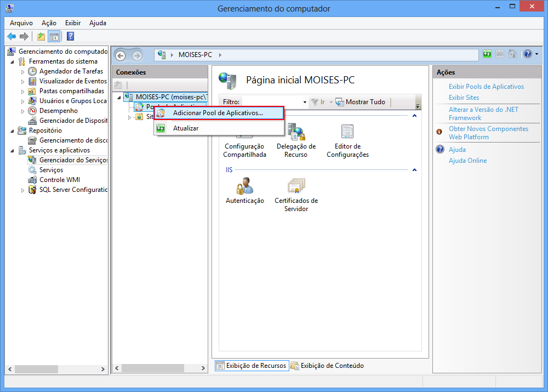Collapse the Serviços e aplicativos node

click(x=13, y=151)
